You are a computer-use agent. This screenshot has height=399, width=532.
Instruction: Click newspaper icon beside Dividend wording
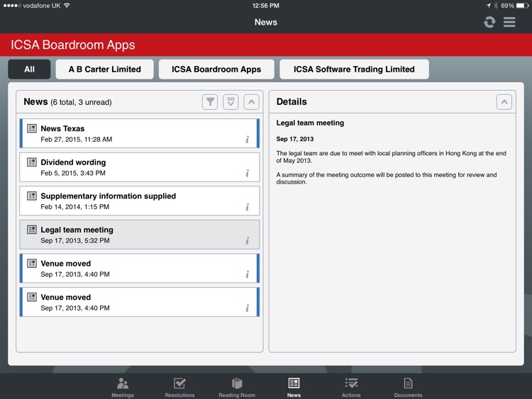[x=32, y=162]
